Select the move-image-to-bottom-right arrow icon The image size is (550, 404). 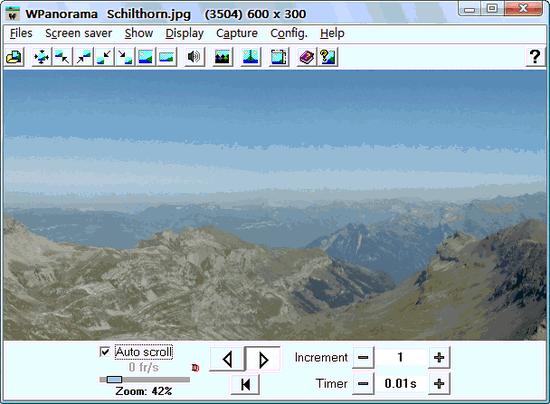[x=125, y=56]
